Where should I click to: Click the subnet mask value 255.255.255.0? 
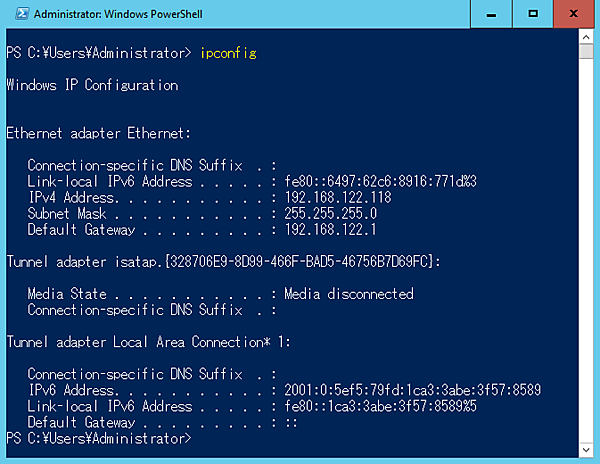coord(330,213)
